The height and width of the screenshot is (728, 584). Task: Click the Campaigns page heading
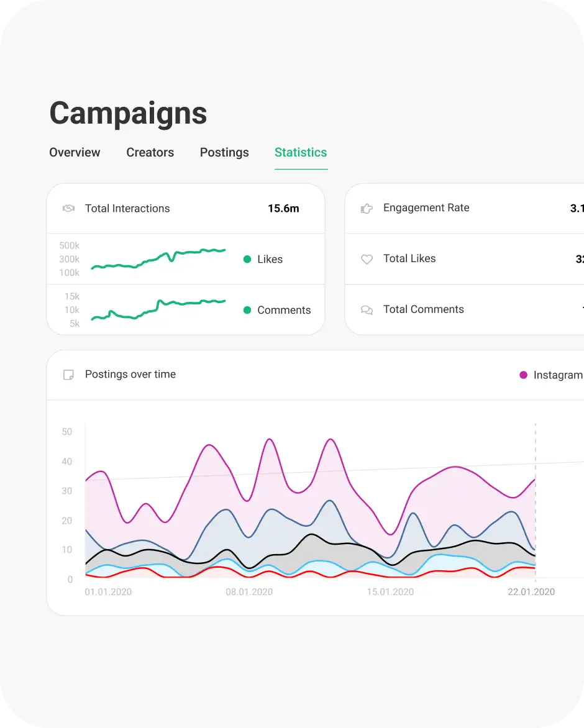127,113
